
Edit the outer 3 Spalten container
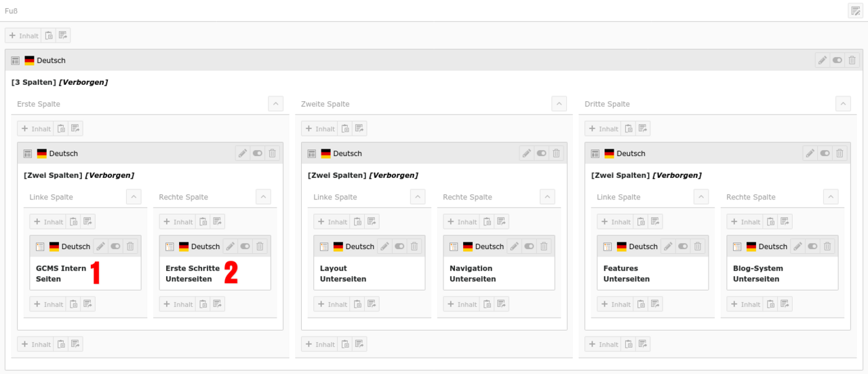(823, 60)
